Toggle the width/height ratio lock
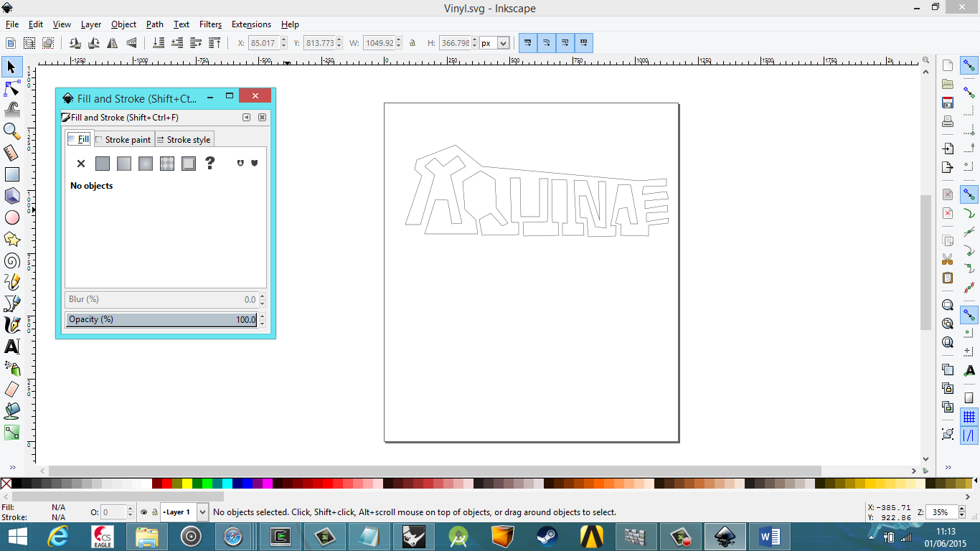This screenshot has width=980, height=551. [413, 43]
